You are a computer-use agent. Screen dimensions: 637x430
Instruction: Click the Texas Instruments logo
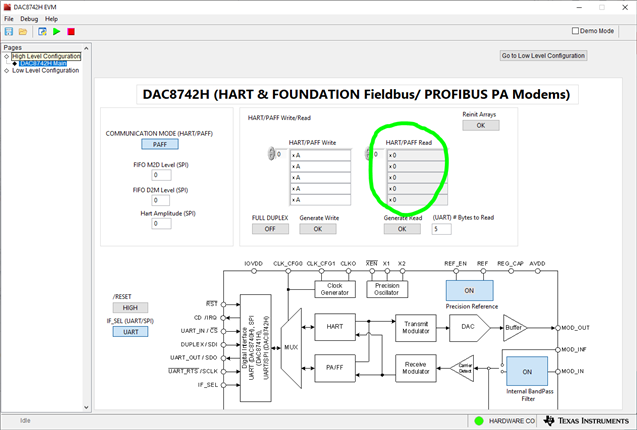[586, 421]
